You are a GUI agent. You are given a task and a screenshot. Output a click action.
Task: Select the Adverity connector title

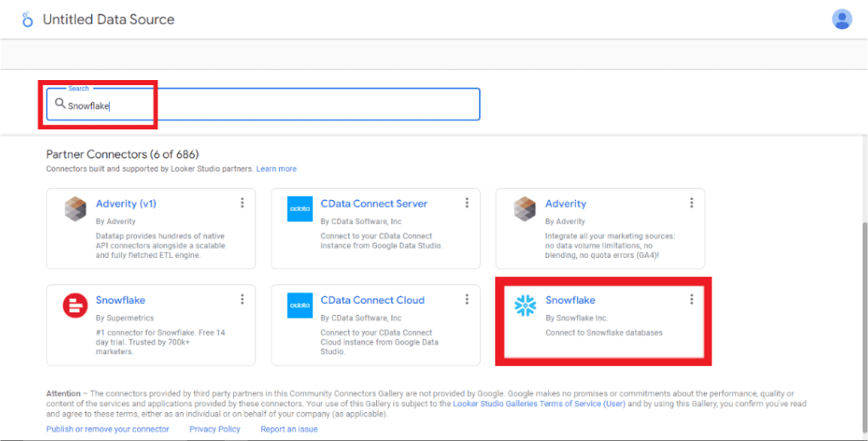tap(566, 203)
